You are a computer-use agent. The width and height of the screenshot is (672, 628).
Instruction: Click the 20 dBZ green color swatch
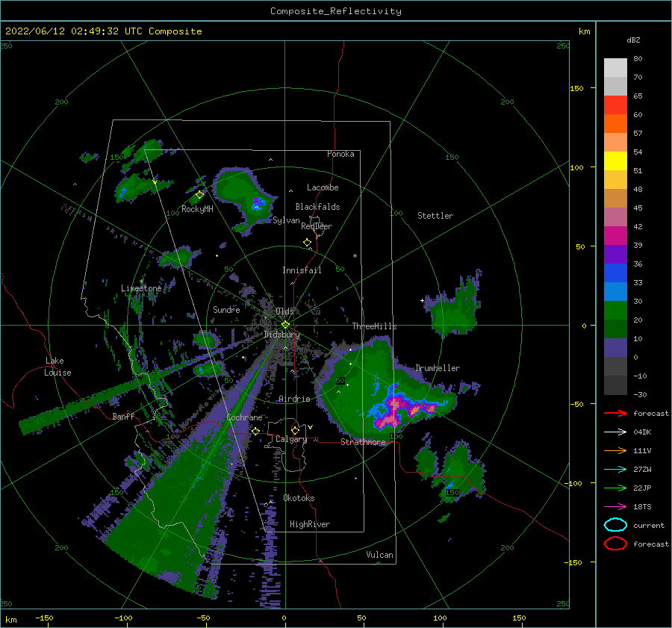click(x=615, y=310)
